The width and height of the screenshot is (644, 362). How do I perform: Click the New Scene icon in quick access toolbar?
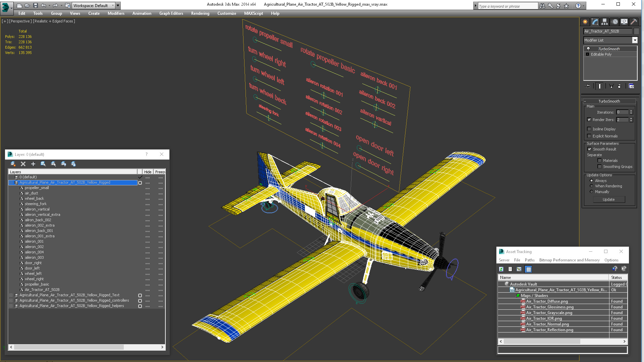pos(19,5)
